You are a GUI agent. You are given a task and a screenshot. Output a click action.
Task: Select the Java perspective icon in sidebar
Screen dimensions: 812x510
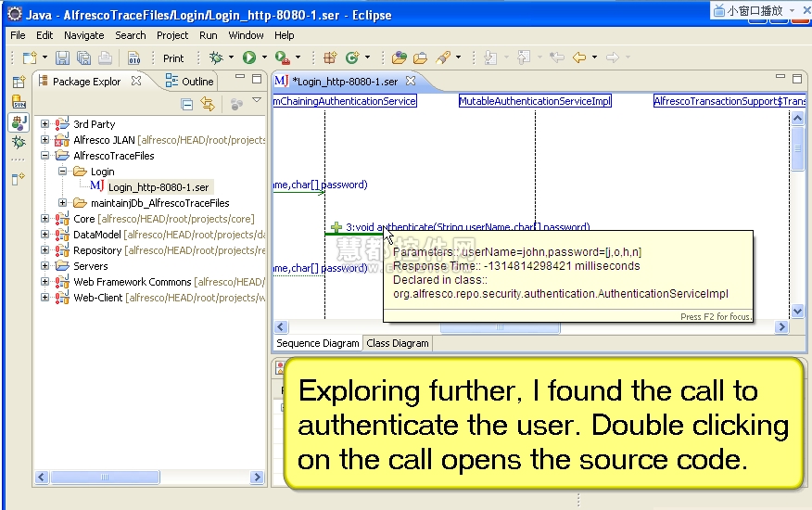19,122
